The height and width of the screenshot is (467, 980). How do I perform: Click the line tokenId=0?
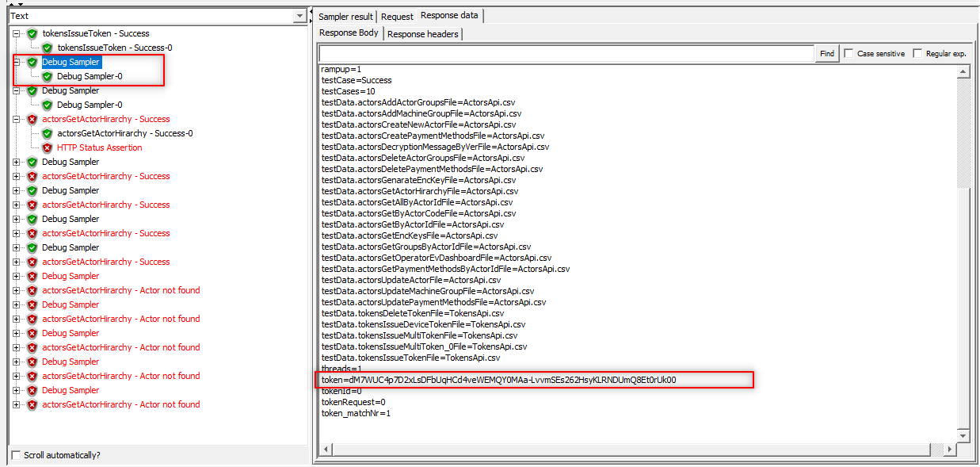(x=341, y=391)
